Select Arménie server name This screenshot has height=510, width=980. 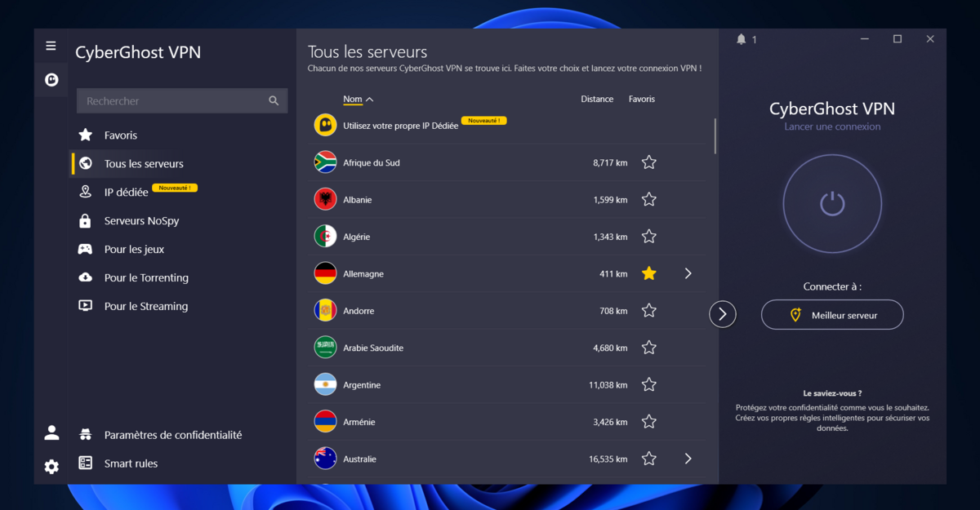(x=359, y=422)
